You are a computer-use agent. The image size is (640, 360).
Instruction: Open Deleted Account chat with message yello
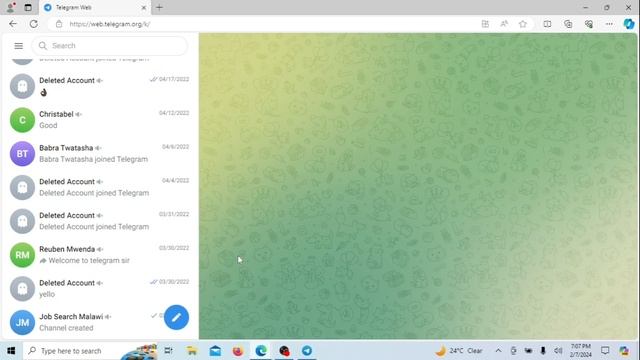coord(100,289)
